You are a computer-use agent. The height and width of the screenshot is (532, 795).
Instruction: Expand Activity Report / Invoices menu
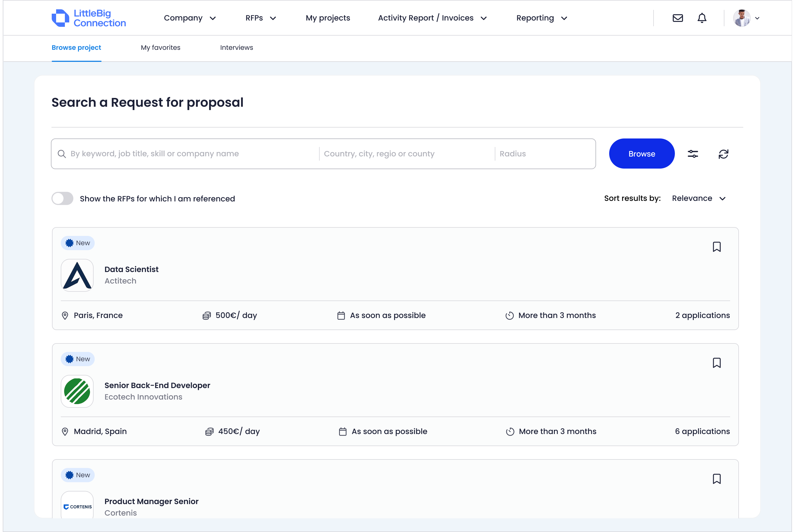pyautogui.click(x=432, y=18)
